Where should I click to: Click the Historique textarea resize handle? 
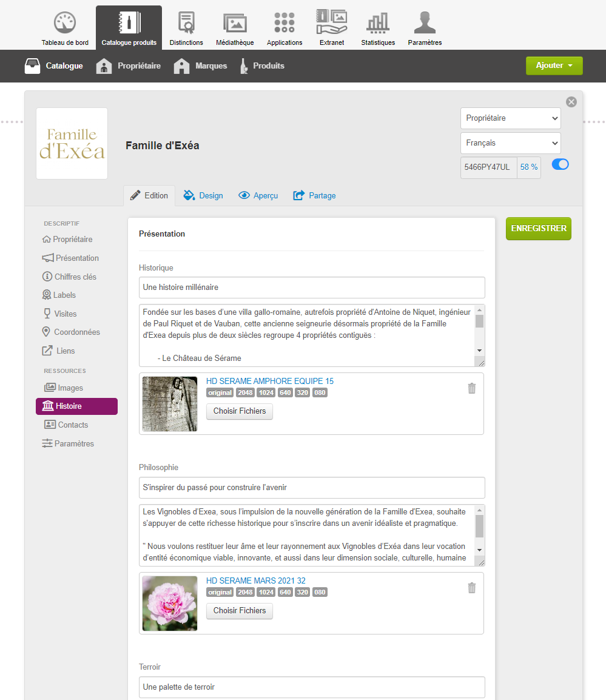(480, 363)
